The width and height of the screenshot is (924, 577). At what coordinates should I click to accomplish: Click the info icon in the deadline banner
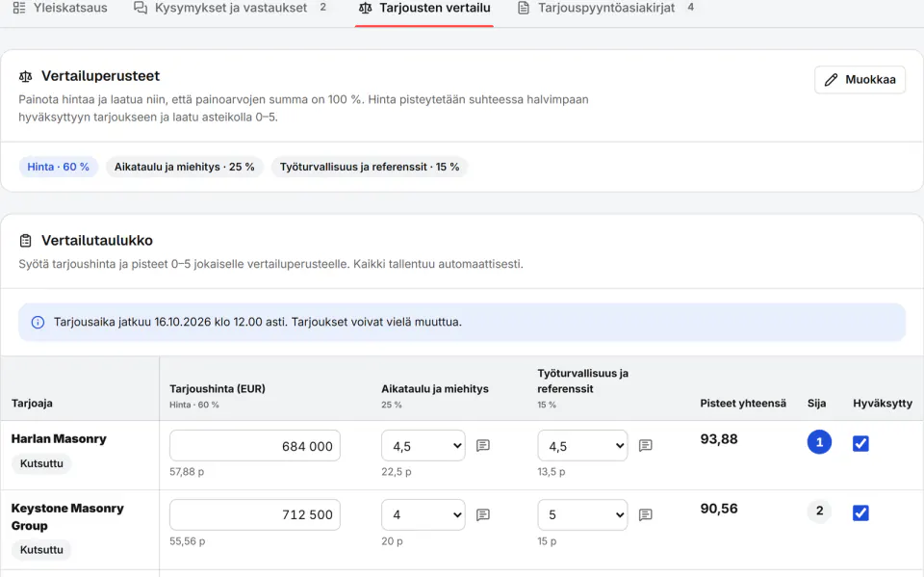pyautogui.click(x=38, y=322)
